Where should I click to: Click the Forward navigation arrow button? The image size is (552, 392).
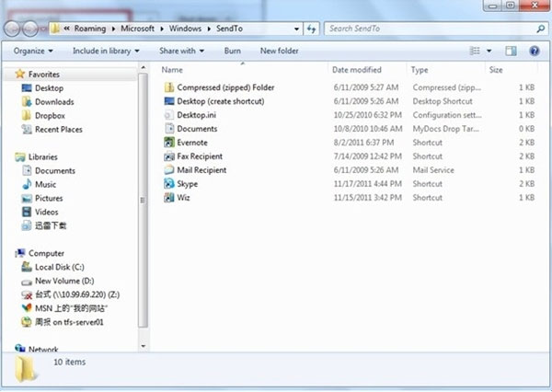coord(30,29)
